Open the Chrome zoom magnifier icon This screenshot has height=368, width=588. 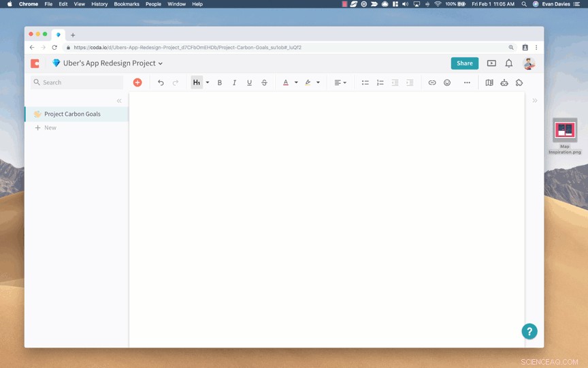tap(510, 47)
